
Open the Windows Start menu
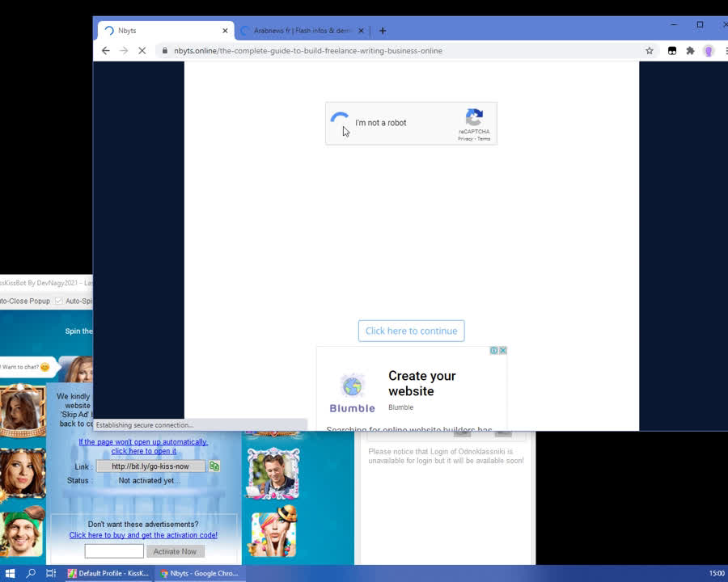pos(10,573)
